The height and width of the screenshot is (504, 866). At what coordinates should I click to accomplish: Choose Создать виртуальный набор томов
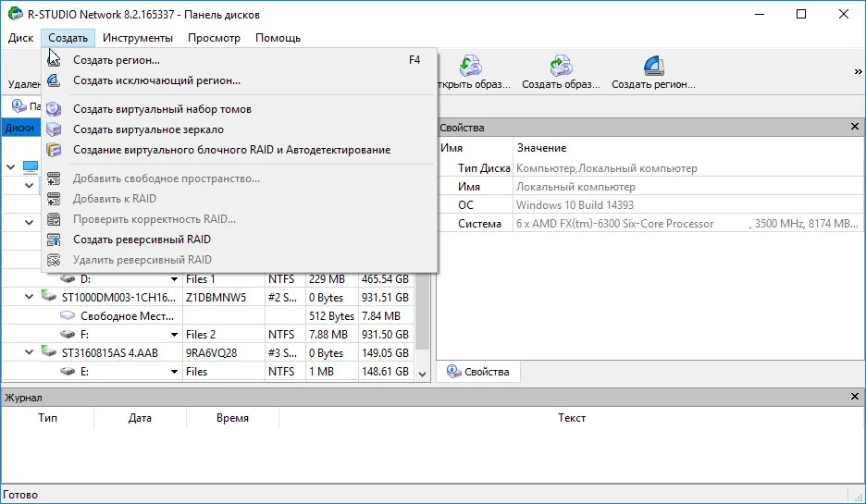pos(239,109)
